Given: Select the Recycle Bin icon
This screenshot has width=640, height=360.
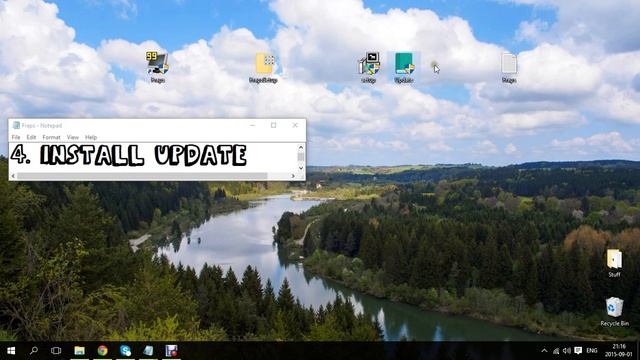Looking at the screenshot, I should click(614, 312).
